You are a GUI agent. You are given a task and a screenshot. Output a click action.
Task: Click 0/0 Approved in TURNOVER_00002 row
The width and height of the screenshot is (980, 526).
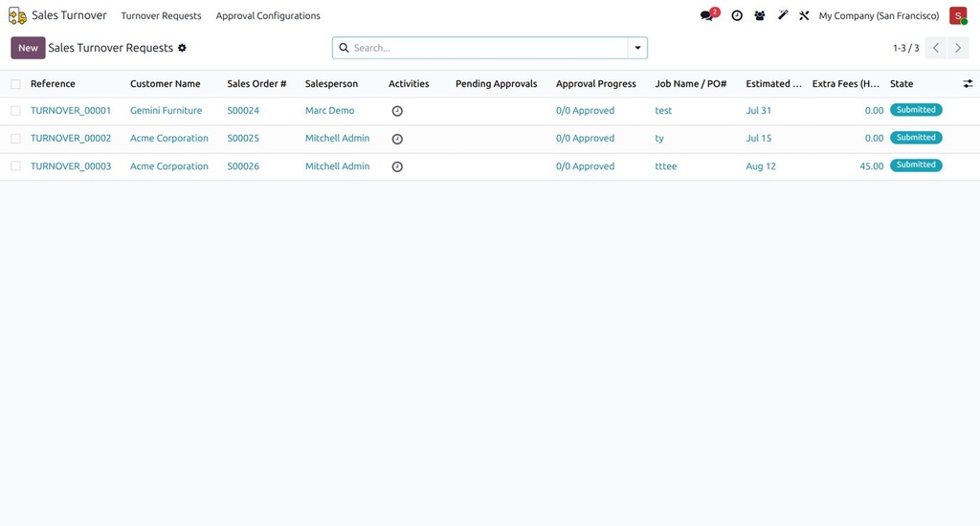585,138
